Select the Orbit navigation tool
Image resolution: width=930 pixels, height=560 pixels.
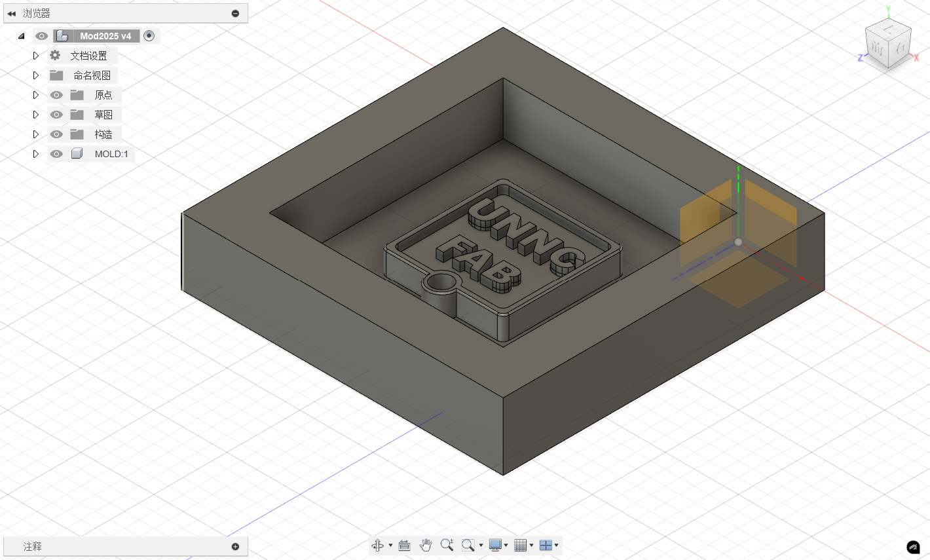378,545
